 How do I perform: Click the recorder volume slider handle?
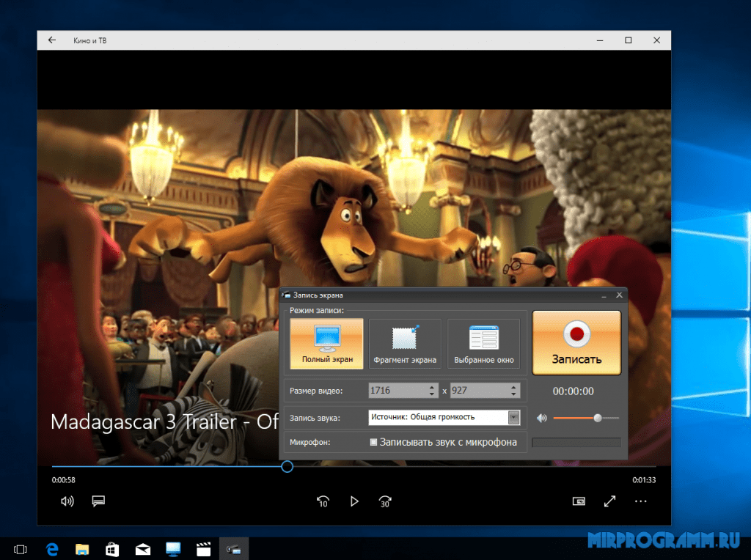(x=598, y=418)
